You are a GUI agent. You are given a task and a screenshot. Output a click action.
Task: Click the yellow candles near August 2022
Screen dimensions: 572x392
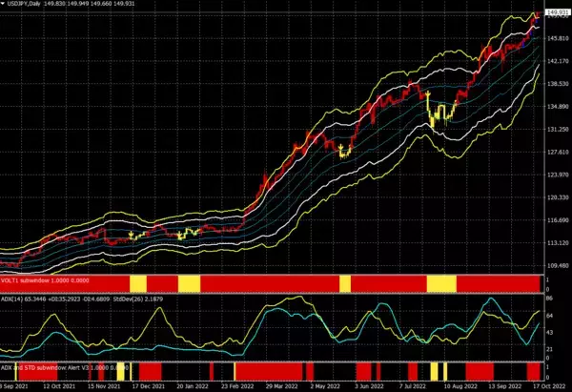pos(439,114)
